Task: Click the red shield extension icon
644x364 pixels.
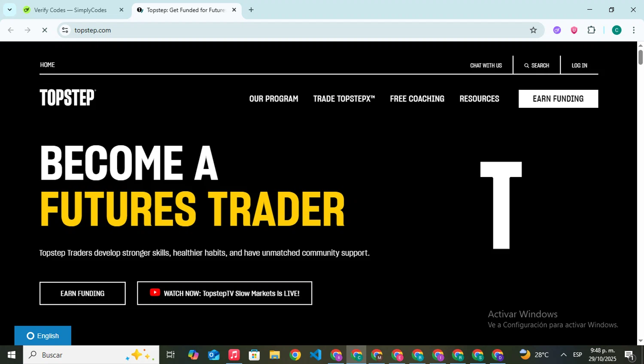Action: [574, 30]
